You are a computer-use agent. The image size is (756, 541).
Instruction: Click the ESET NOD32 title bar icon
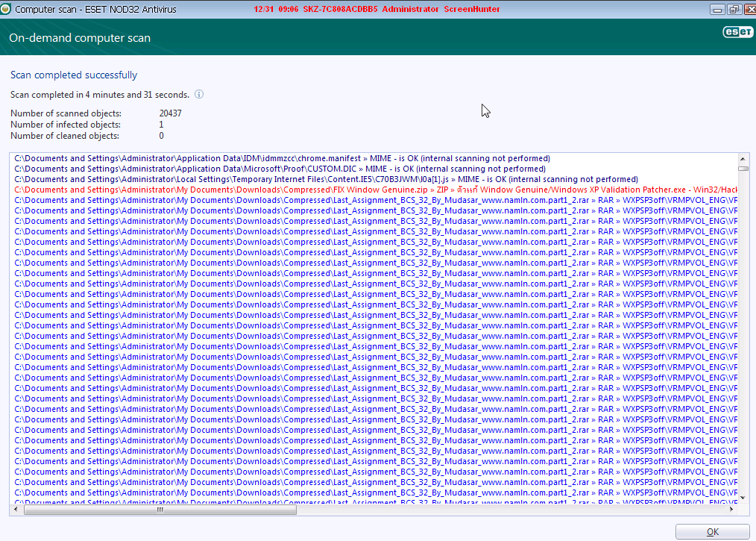(x=6, y=9)
